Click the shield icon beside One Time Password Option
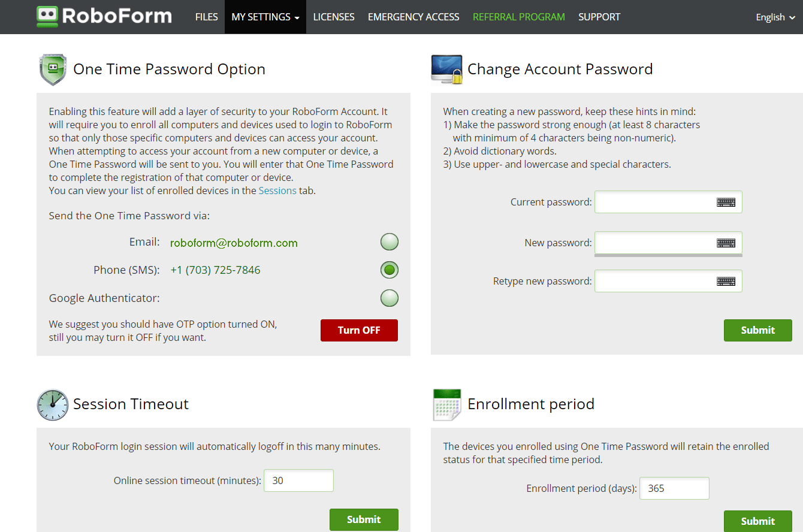Image resolution: width=803 pixels, height=532 pixels. click(53, 69)
